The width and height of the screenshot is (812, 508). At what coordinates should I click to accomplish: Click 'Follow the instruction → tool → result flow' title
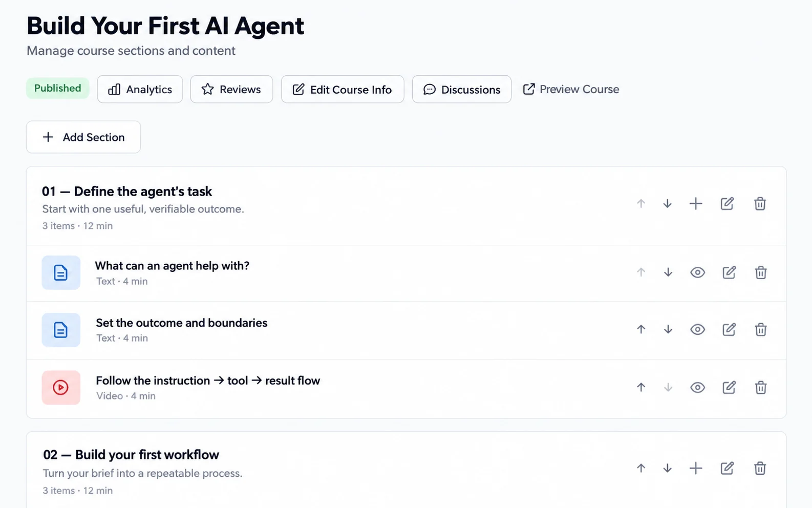pyautogui.click(x=208, y=380)
